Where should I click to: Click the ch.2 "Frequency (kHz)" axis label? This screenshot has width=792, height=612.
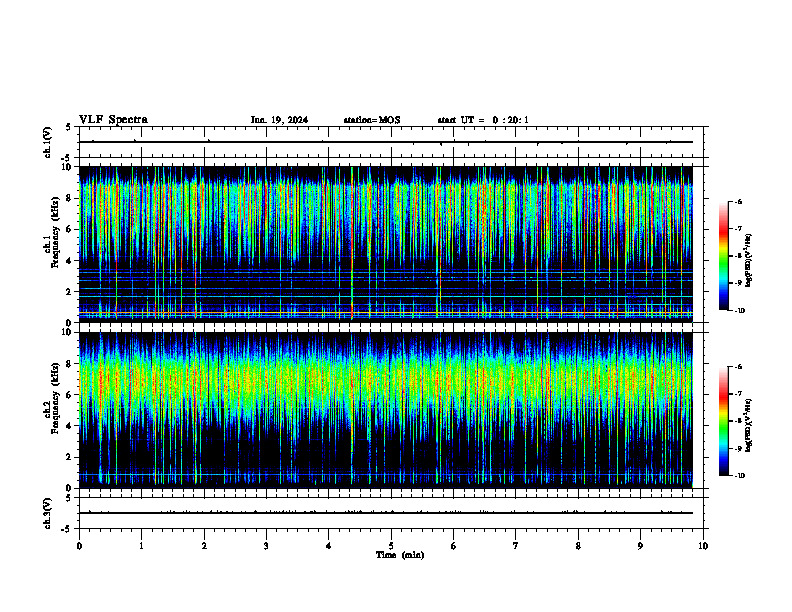(x=55, y=398)
